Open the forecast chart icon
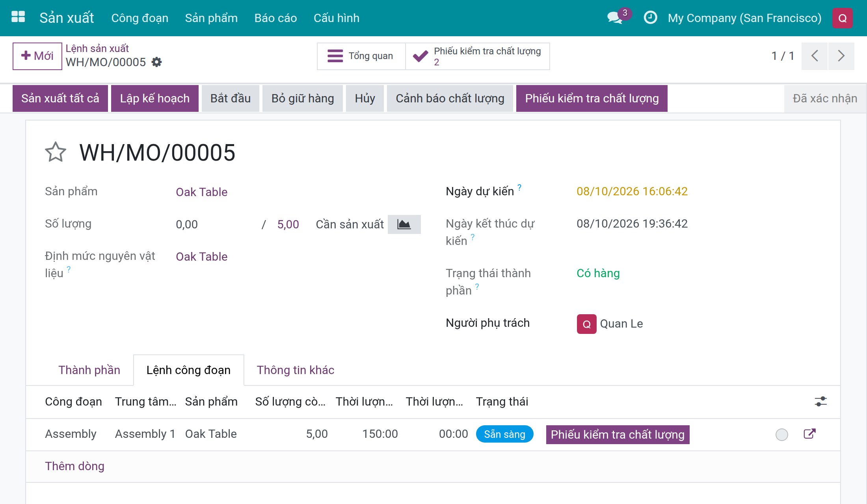This screenshot has width=867, height=504. (404, 224)
